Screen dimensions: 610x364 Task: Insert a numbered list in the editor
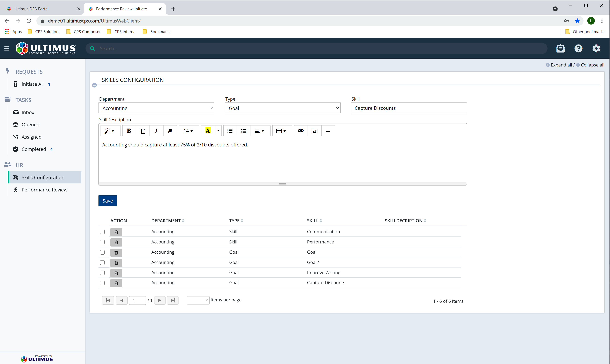point(244,131)
